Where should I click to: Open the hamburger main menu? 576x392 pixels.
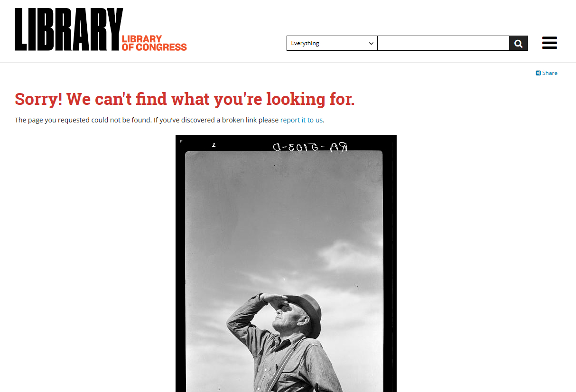[x=549, y=43]
